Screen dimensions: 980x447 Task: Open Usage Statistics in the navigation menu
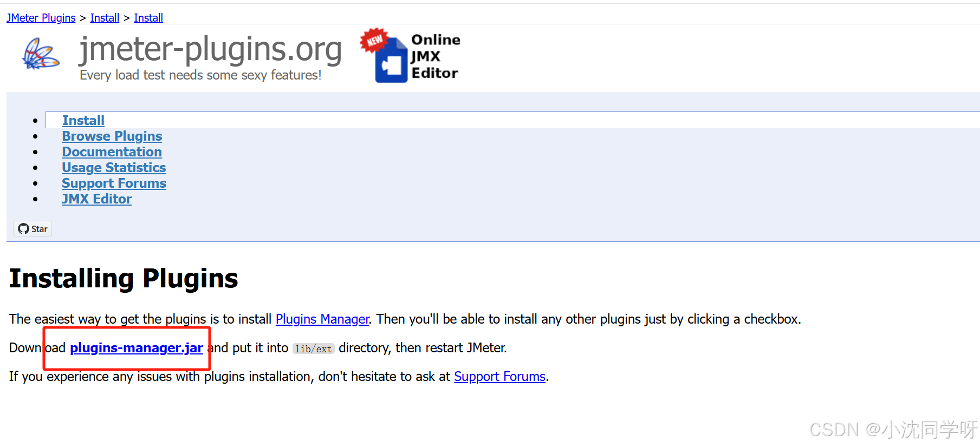114,167
